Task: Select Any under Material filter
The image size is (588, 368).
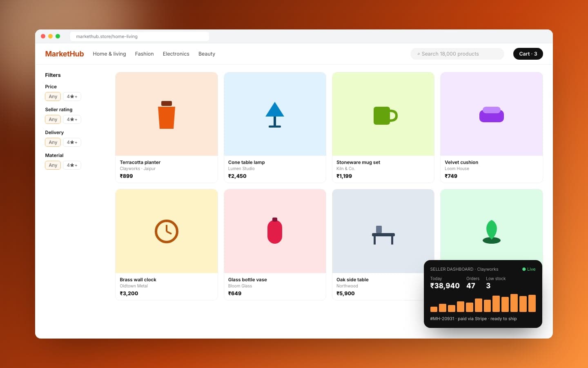Action: (x=53, y=165)
